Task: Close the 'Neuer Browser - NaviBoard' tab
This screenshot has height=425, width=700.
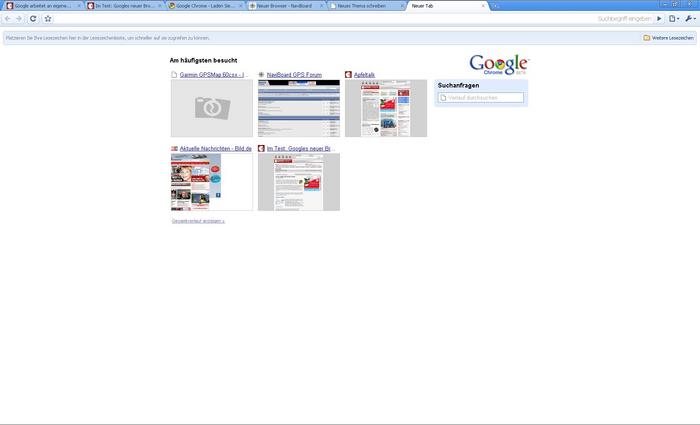Action: tap(321, 6)
